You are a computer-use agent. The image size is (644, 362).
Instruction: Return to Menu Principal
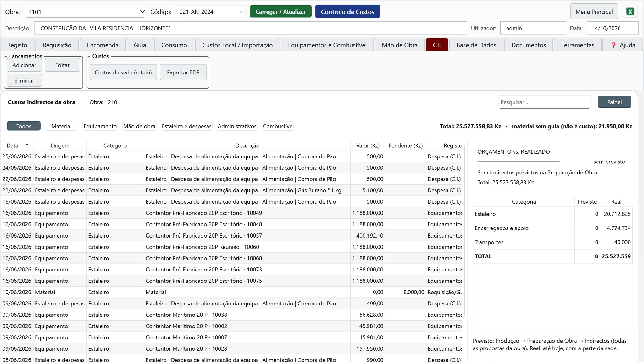click(x=594, y=12)
